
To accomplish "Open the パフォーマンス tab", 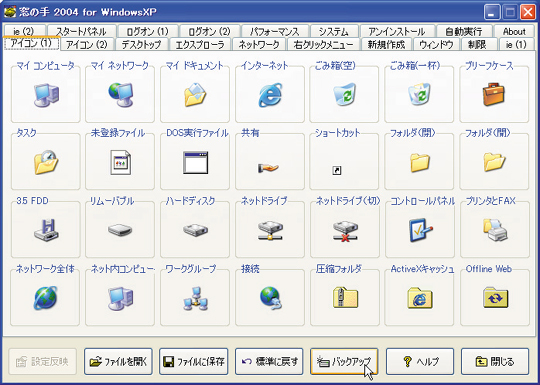I will tap(274, 31).
